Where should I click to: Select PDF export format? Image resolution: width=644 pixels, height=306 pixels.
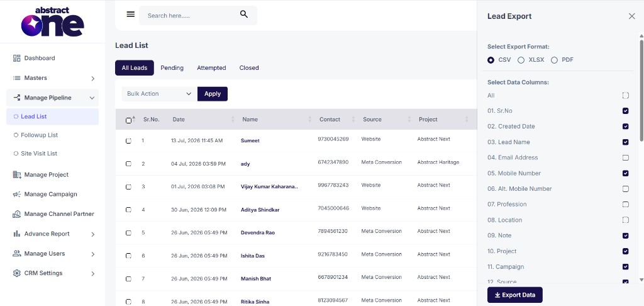[555, 60]
